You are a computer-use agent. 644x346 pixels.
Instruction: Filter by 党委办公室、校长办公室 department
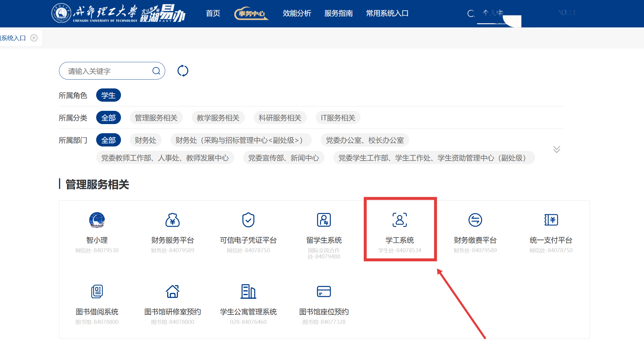coord(365,140)
